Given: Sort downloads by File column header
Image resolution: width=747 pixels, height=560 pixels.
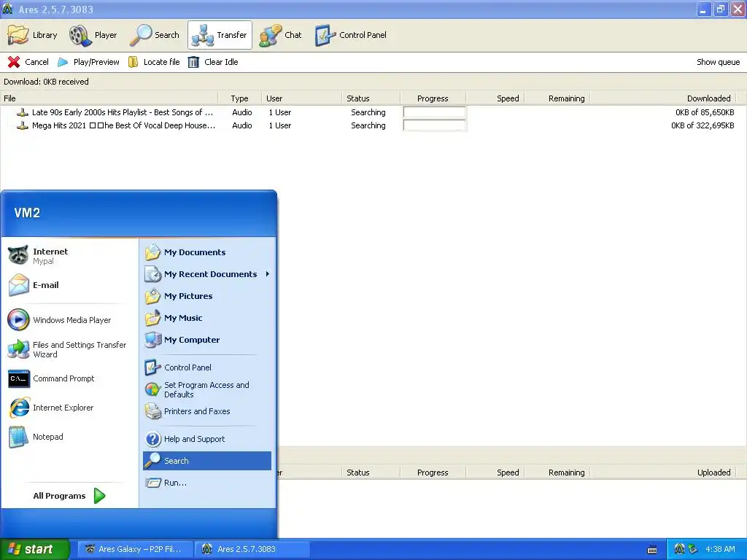Looking at the screenshot, I should 109,98.
